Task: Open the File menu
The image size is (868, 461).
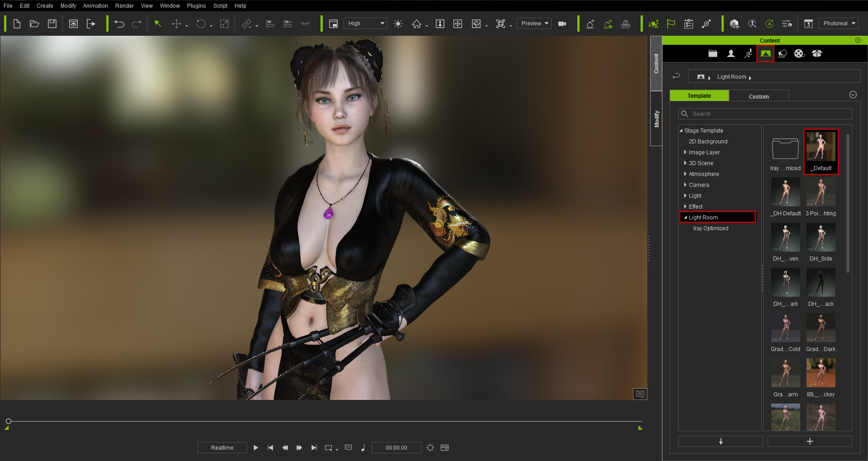Action: [x=8, y=6]
